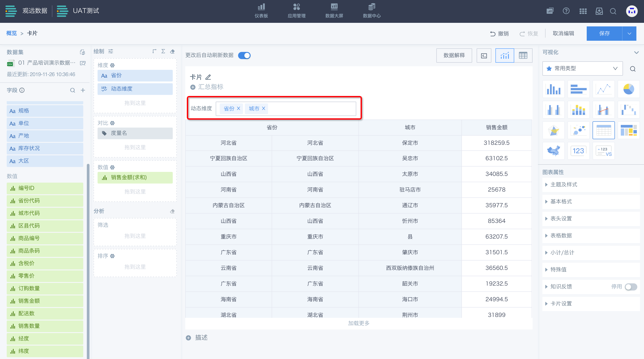Select the line chart type
This screenshot has height=359, width=644.
(603, 89)
